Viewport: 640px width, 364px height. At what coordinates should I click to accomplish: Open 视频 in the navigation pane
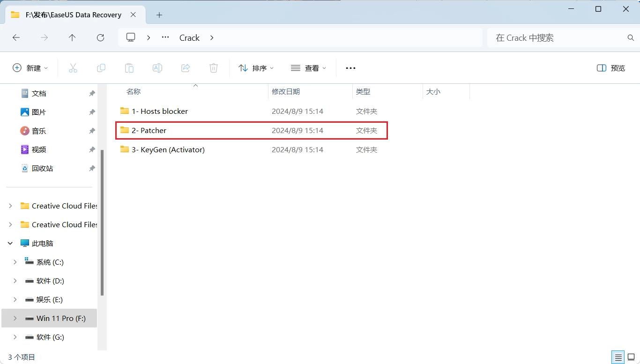coord(39,149)
